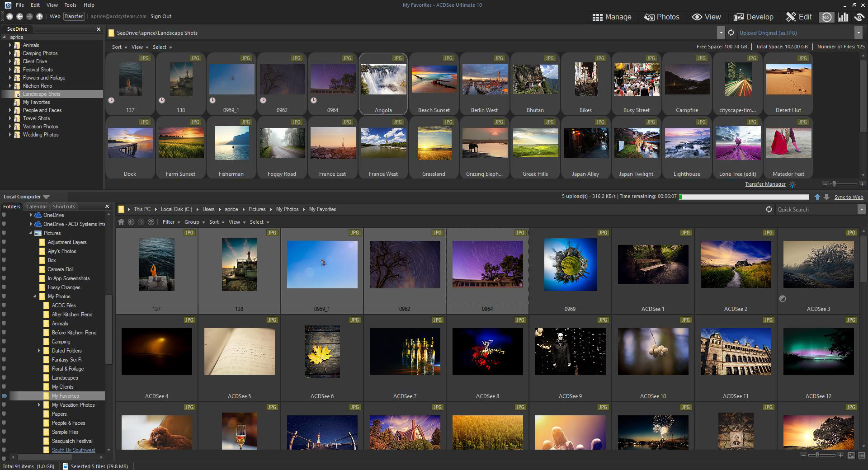This screenshot has width=868, height=470.
Task: Open Local Disk (C:) in breadcrumb
Action: point(176,209)
